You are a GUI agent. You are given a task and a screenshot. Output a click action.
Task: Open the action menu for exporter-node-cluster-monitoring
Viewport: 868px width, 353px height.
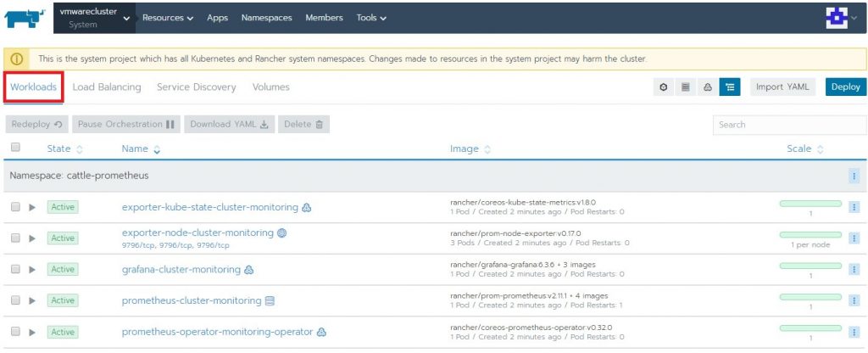[854, 238]
